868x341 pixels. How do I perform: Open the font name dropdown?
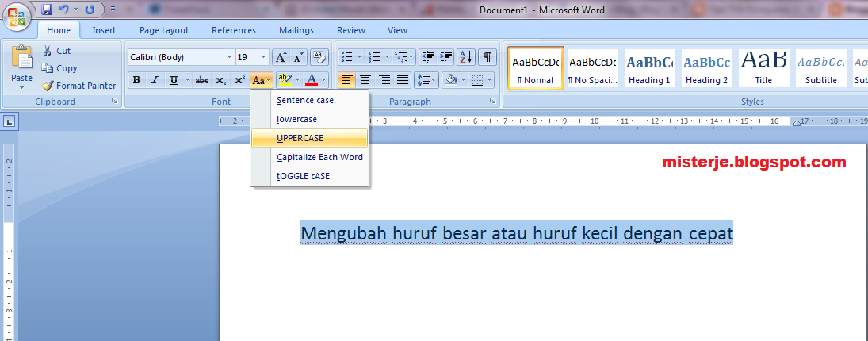tap(230, 57)
